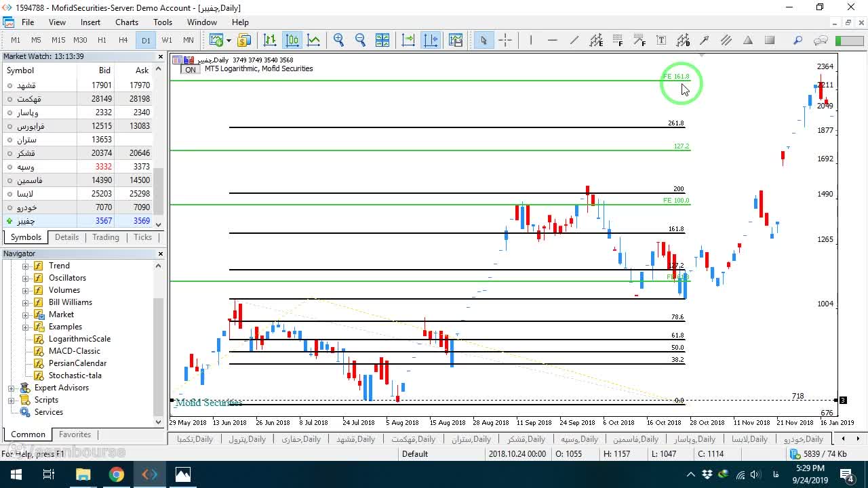Open chart Templates icon
868x488 pixels.
tap(455, 40)
